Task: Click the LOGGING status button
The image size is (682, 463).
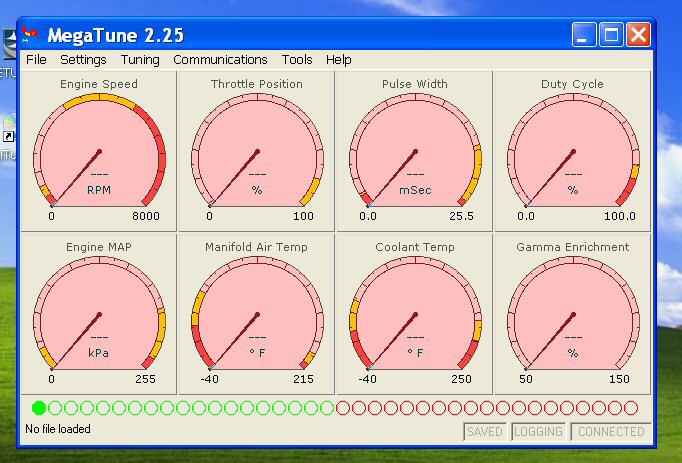Action: click(x=539, y=432)
